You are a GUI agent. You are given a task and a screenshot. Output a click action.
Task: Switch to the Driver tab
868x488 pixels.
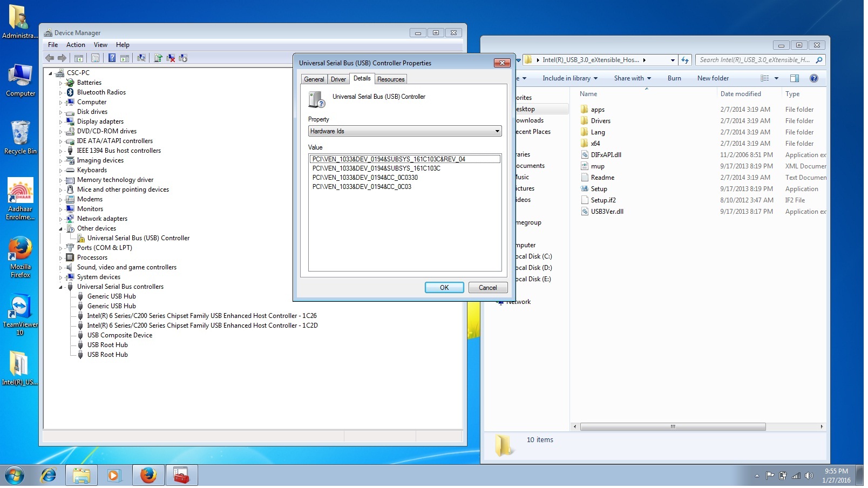[338, 79]
